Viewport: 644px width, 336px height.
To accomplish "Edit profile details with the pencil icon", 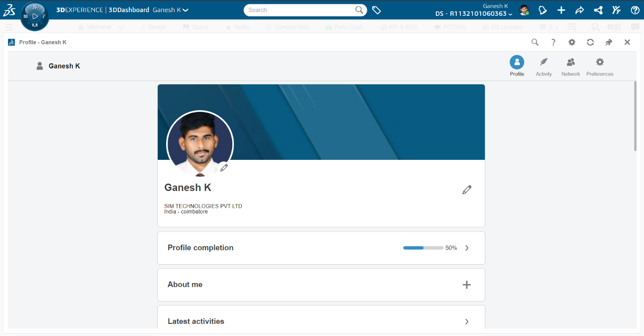I will pyautogui.click(x=467, y=190).
